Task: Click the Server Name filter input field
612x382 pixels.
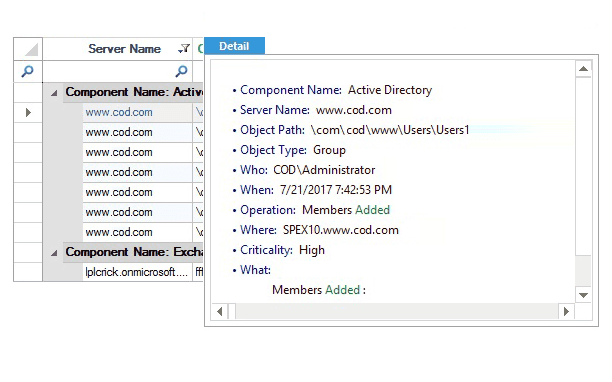Action: point(109,71)
